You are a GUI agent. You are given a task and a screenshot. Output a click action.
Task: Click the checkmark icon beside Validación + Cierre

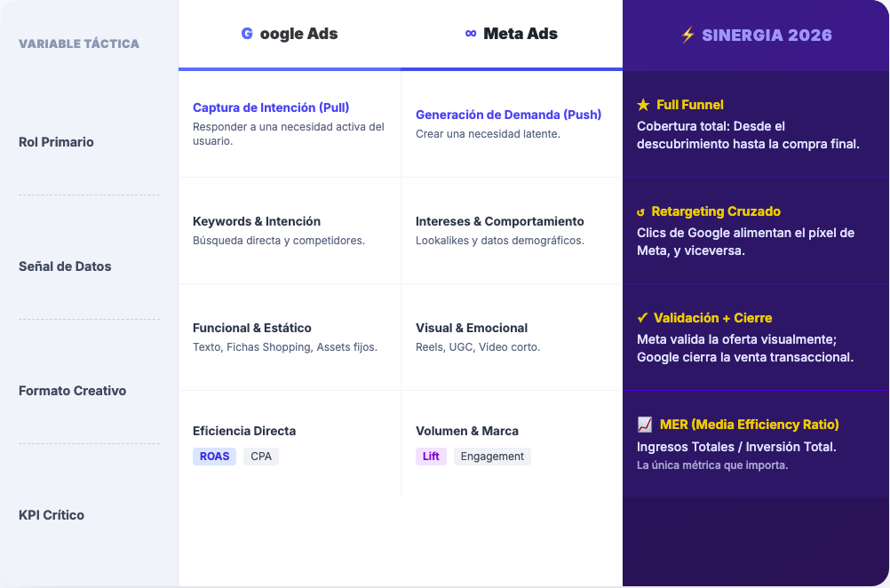[x=642, y=318]
